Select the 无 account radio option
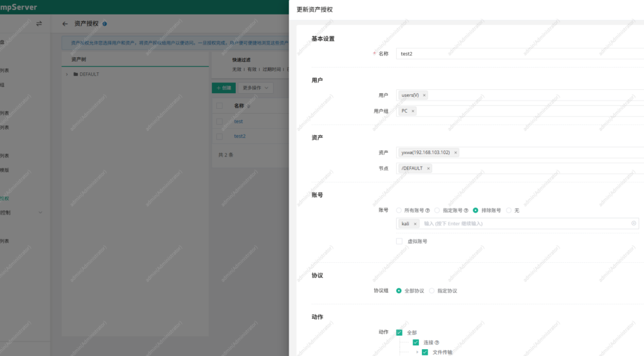644x356 pixels. [x=509, y=210]
